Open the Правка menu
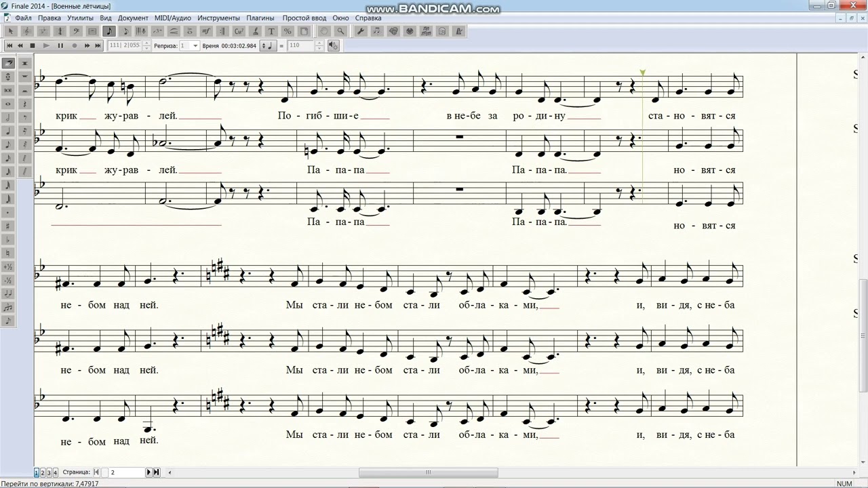The width and height of the screenshot is (868, 488). [50, 18]
